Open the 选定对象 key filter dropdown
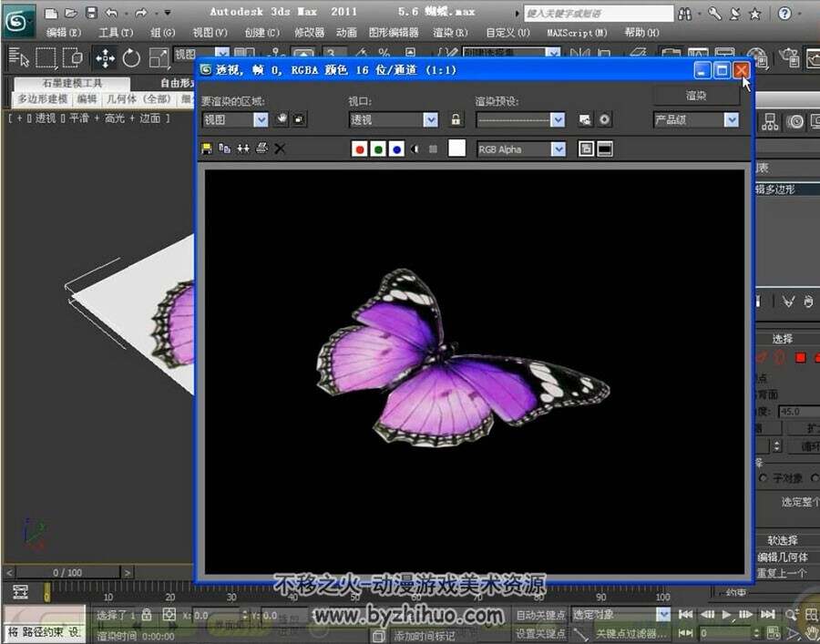 (620, 615)
